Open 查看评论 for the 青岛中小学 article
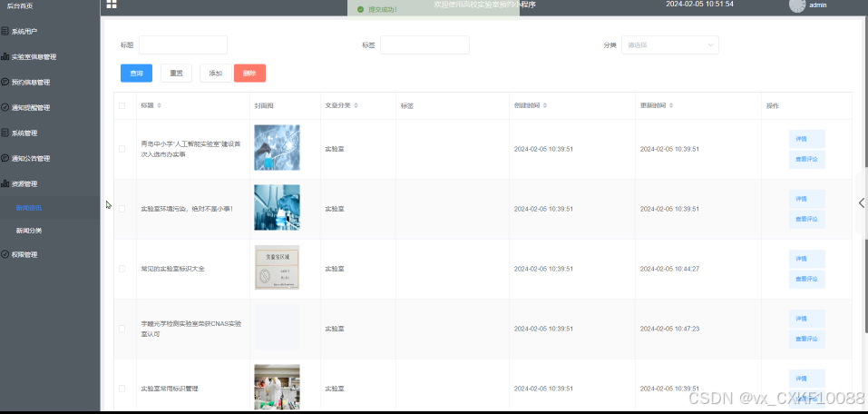Screen dimensions: 868x414 pos(806,160)
